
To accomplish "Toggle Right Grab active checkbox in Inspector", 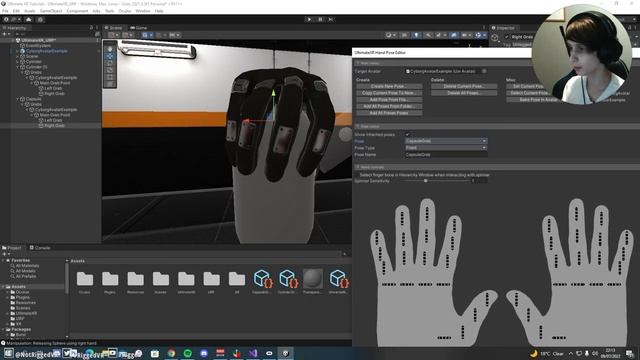I will 507,37.
